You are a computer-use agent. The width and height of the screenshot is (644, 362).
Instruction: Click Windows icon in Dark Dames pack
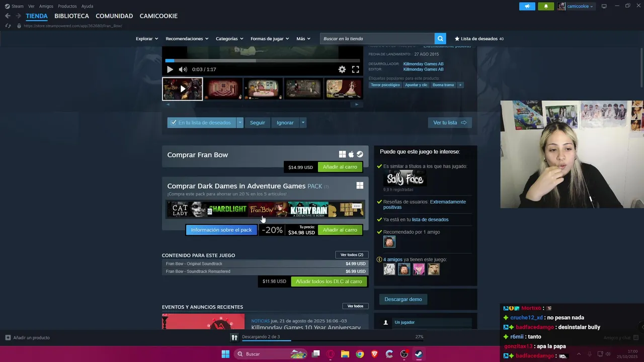coord(360,186)
